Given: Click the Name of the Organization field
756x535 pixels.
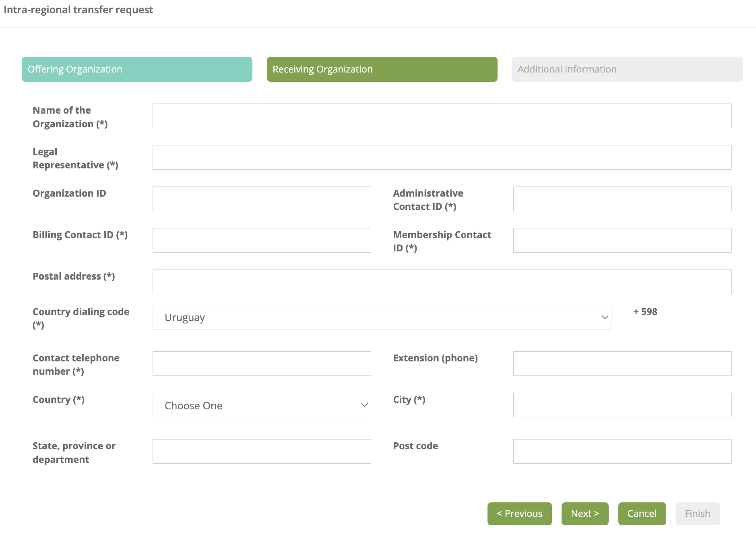Looking at the screenshot, I should click(x=442, y=116).
